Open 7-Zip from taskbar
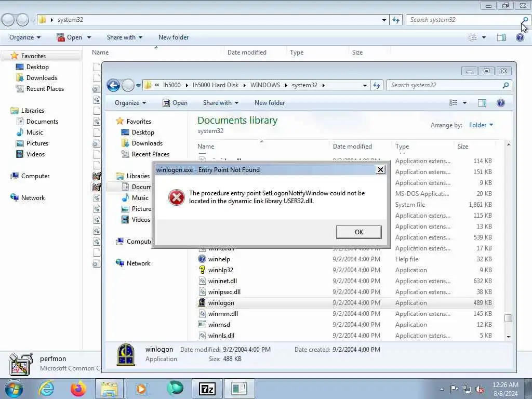 tap(207, 389)
